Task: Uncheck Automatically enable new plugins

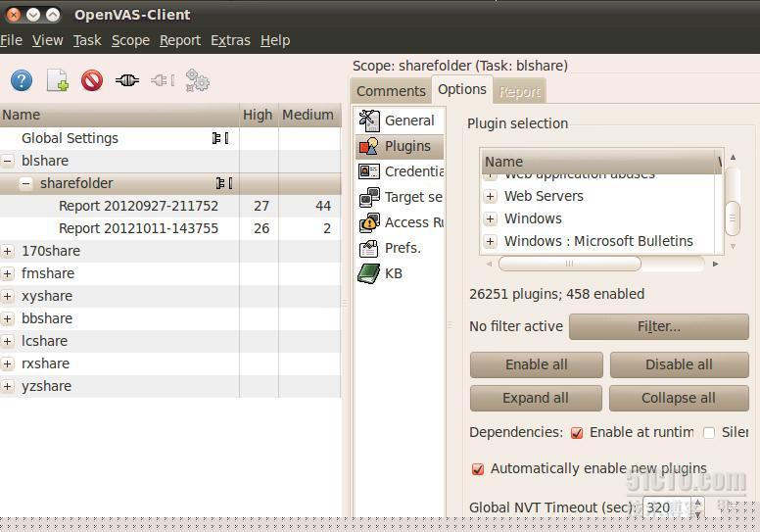Action: coord(478,469)
